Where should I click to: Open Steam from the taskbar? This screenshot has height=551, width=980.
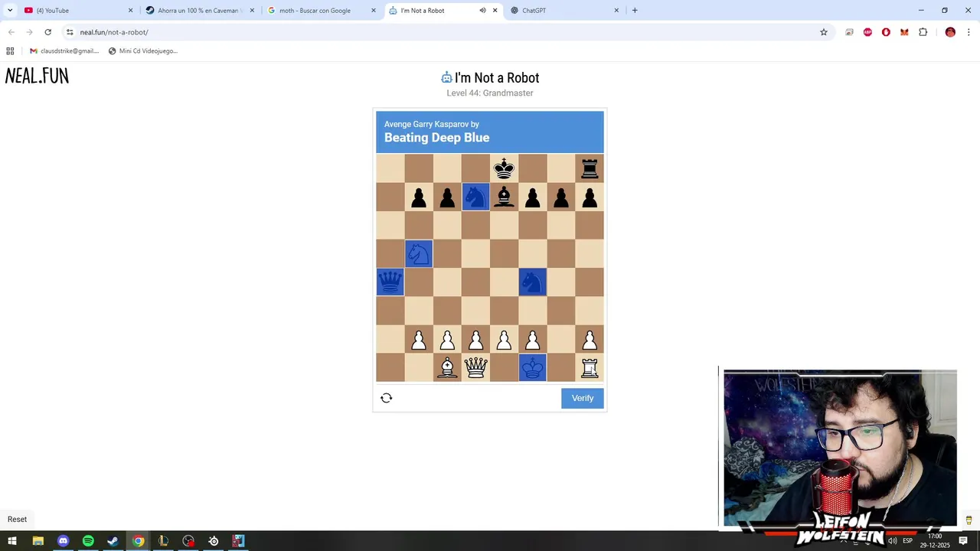113,541
